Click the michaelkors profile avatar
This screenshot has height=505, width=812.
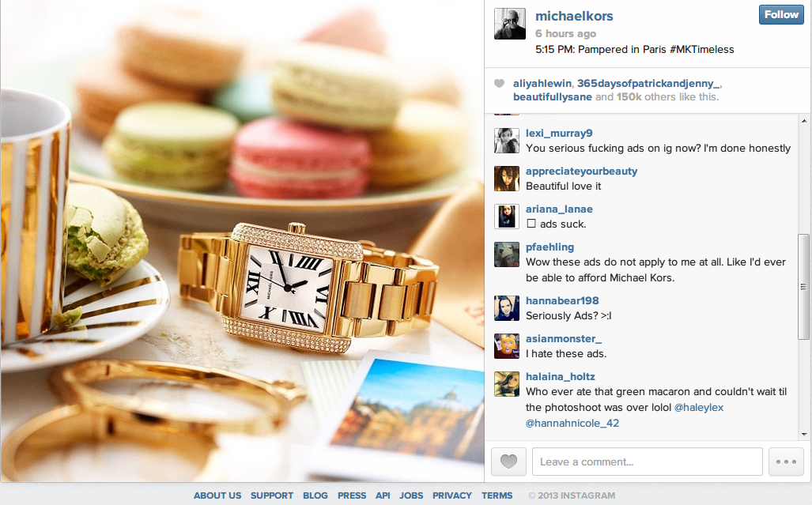click(x=509, y=24)
